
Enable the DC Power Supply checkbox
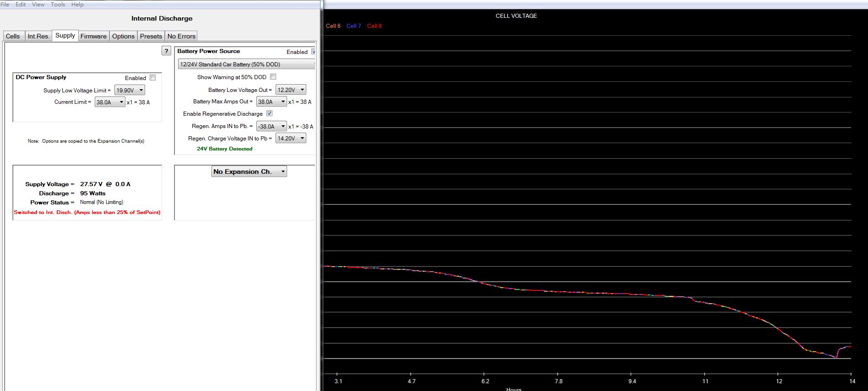point(153,78)
